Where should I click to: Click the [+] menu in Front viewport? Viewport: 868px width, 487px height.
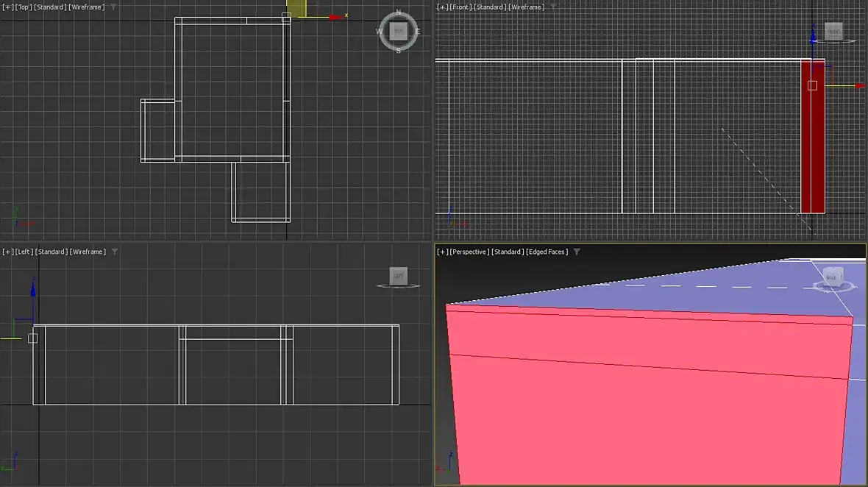tap(442, 7)
